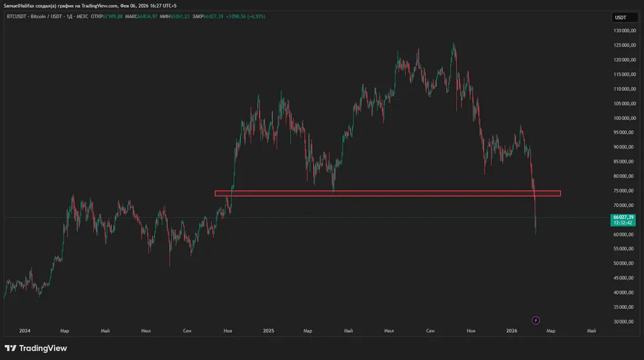Click the TradingView logo

(36, 348)
